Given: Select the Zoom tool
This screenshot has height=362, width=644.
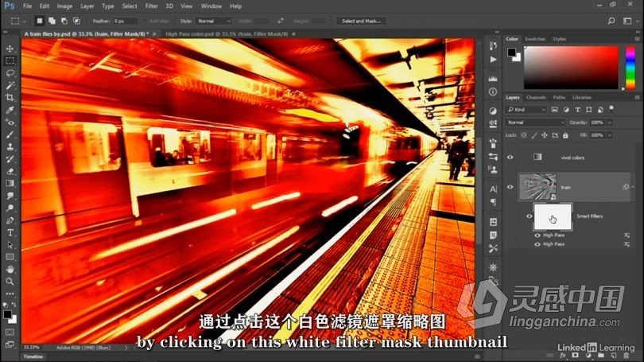Looking at the screenshot, I should pos(10,282).
